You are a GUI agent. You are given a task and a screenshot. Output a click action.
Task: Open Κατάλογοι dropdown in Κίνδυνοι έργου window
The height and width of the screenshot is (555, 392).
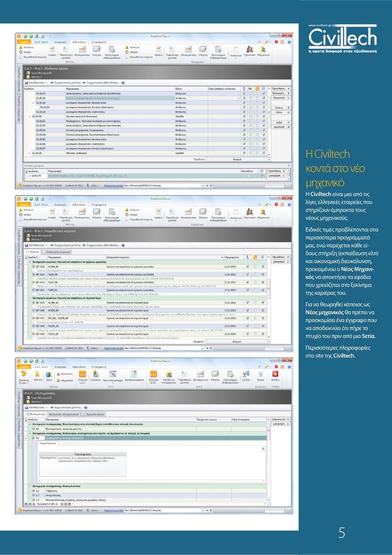[236, 52]
